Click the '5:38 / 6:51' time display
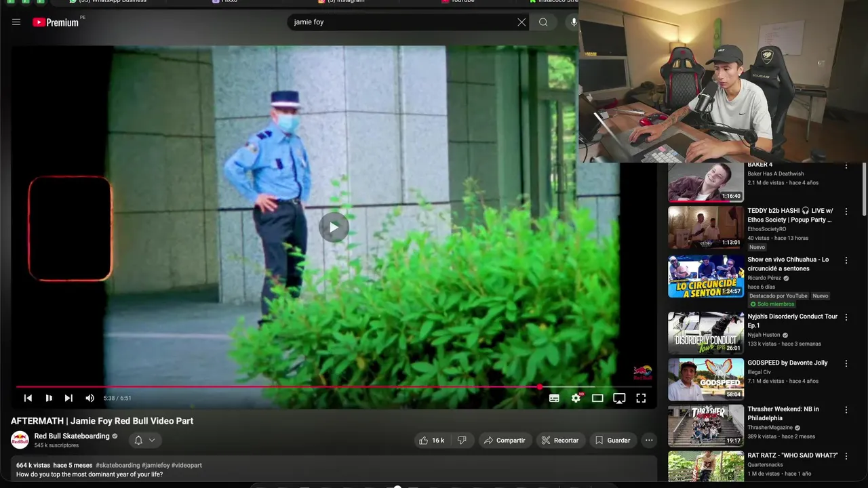 click(x=117, y=399)
